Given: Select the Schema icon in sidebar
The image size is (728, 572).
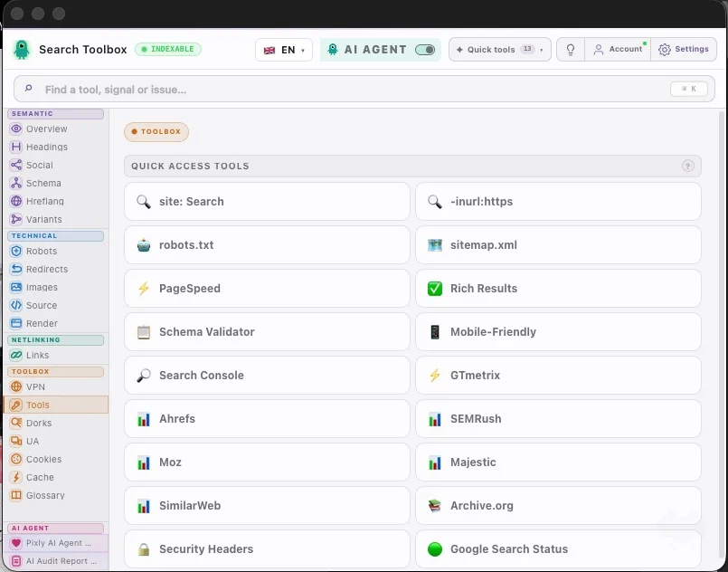Looking at the screenshot, I should 16,183.
